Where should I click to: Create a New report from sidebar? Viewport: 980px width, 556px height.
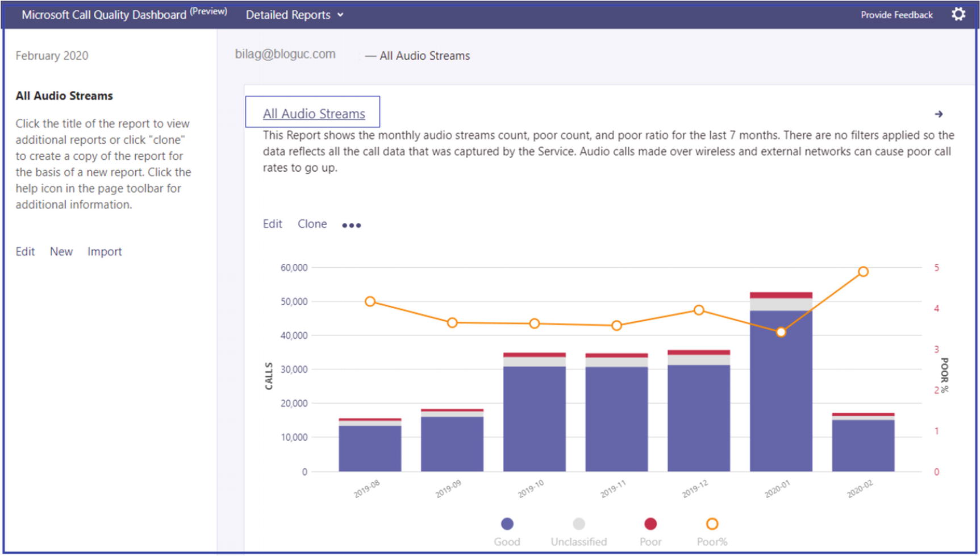click(x=61, y=251)
